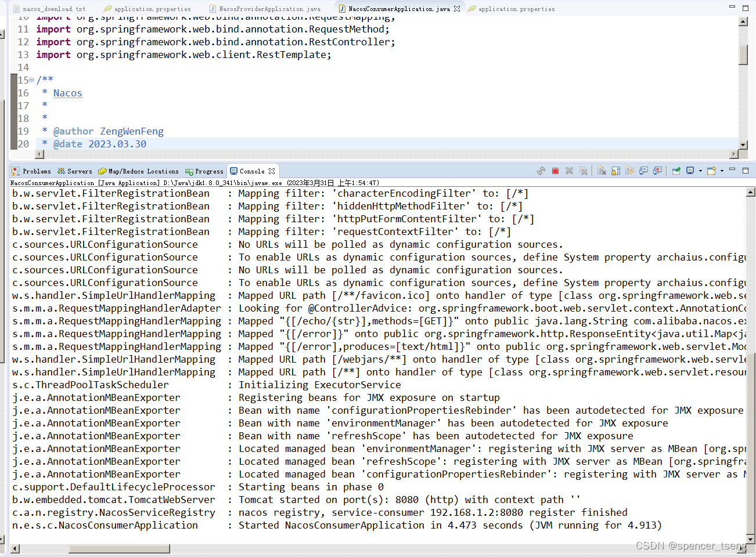
Task: Switch to the Problems tab
Action: 31,171
